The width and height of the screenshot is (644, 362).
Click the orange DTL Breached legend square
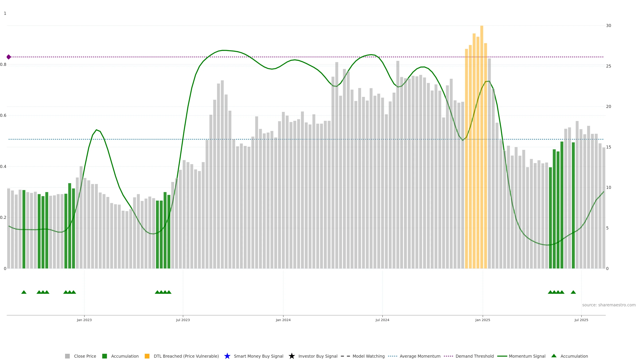point(147,356)
